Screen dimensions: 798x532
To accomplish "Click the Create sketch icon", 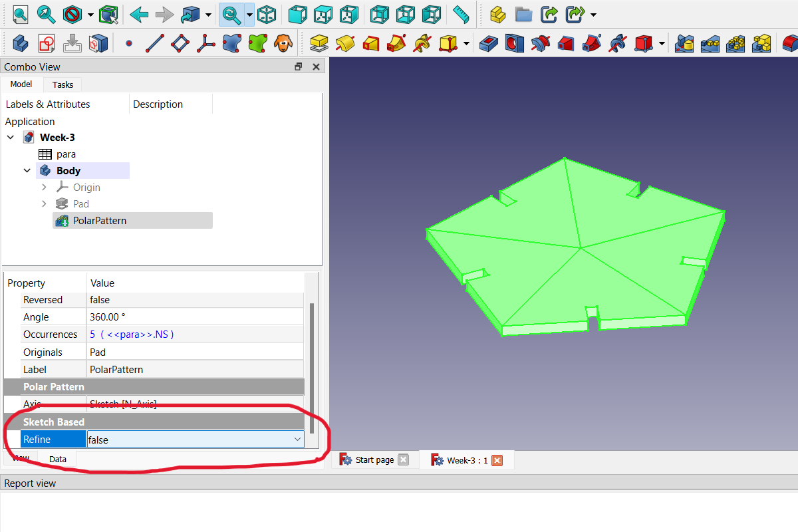I will tap(46, 44).
